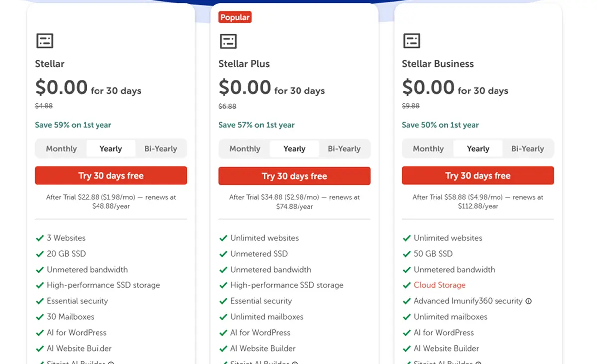Click info icon beside Stellar Plus Sitejet AI Builder
Viewport: 597px width, 364px height.
coord(295,363)
